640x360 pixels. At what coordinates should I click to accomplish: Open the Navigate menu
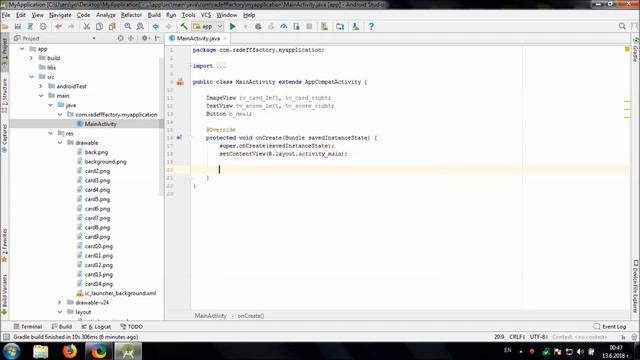click(60, 15)
